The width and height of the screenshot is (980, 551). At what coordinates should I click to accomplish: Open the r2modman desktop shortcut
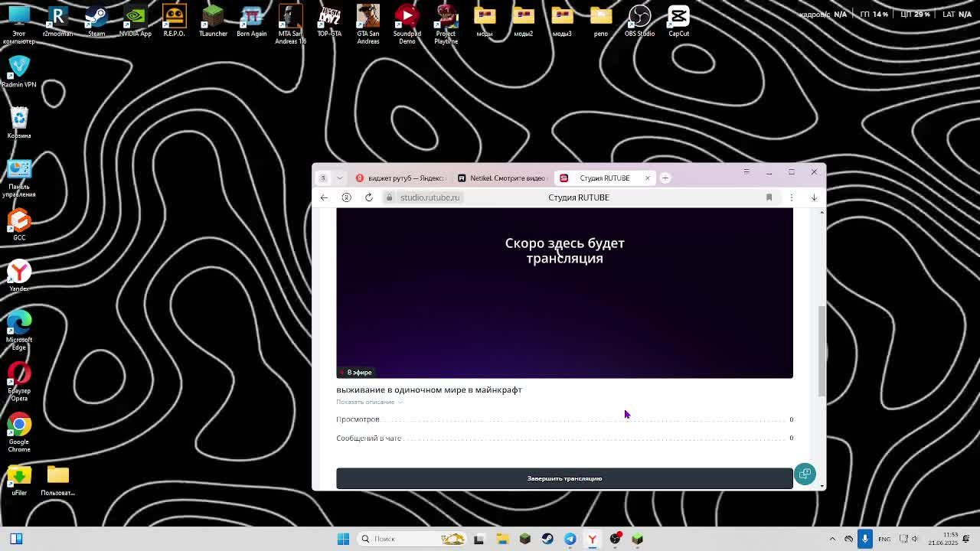click(57, 21)
